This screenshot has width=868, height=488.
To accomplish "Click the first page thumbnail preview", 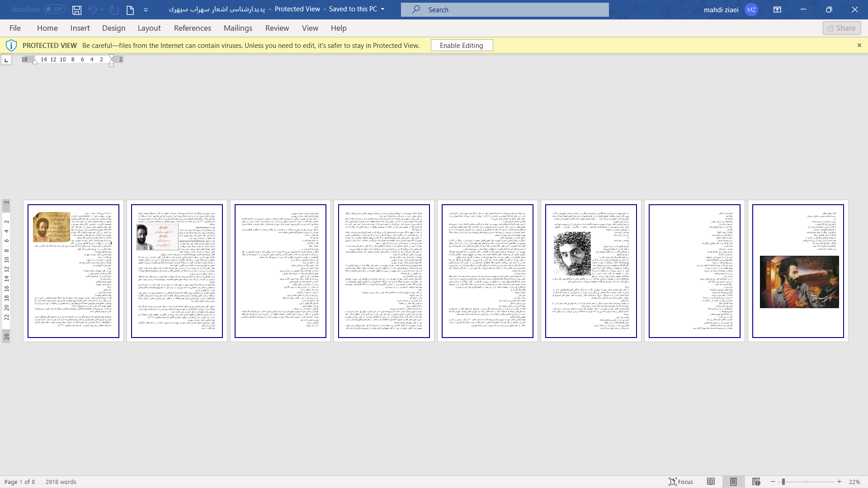I will [x=73, y=271].
